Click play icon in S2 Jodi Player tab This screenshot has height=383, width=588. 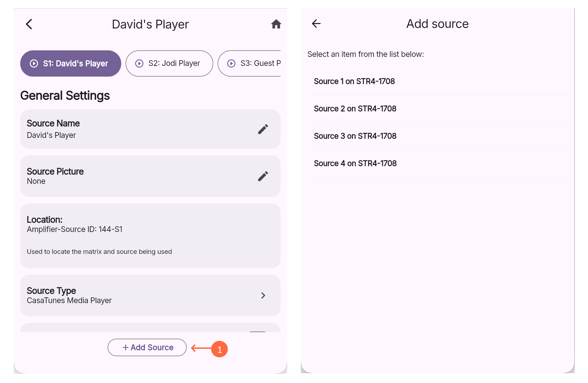point(139,63)
